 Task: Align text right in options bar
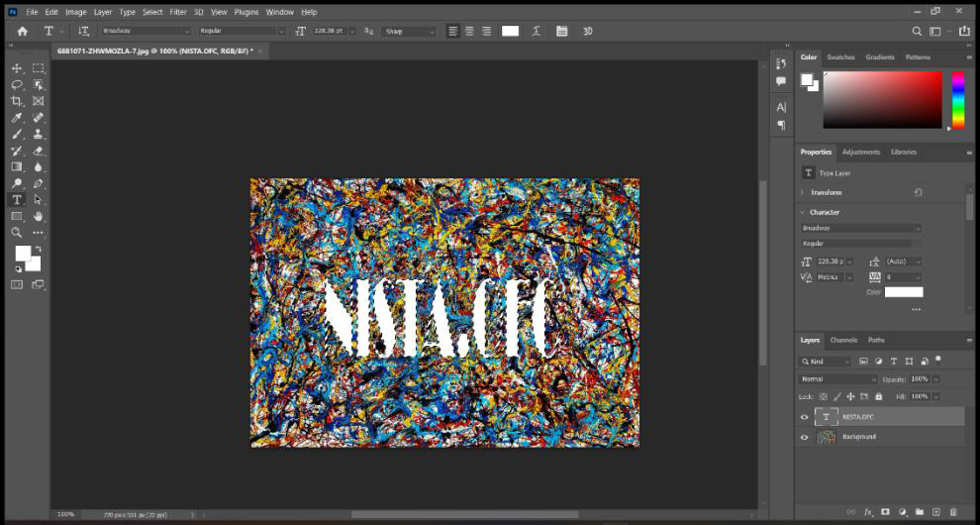pos(486,31)
